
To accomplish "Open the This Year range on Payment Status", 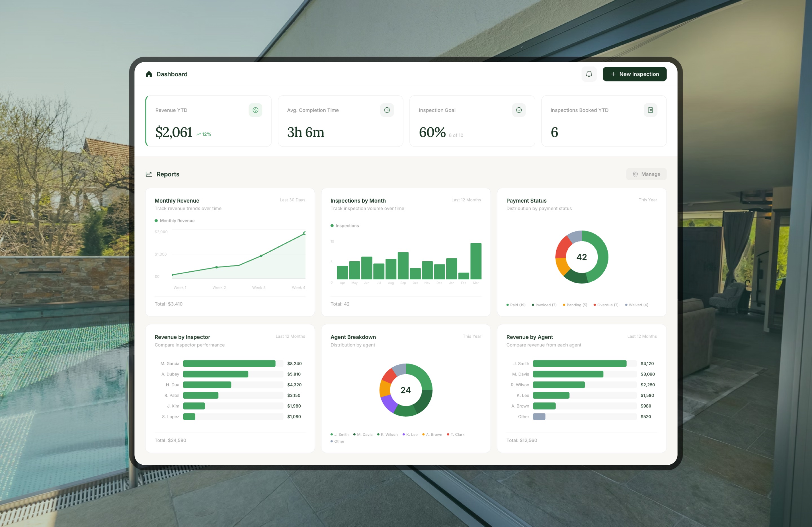I will click(648, 200).
